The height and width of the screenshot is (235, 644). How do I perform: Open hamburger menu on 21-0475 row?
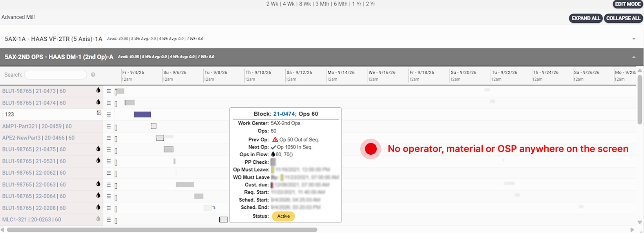tap(109, 150)
